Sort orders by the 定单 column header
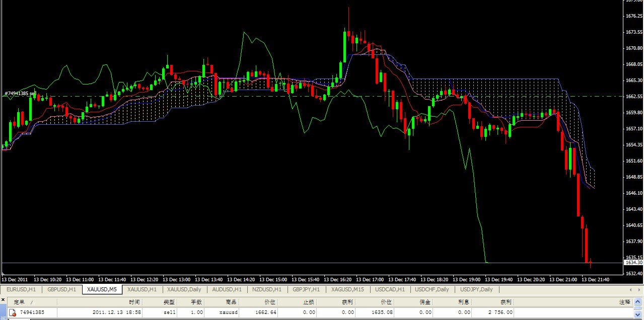 (x=19, y=302)
